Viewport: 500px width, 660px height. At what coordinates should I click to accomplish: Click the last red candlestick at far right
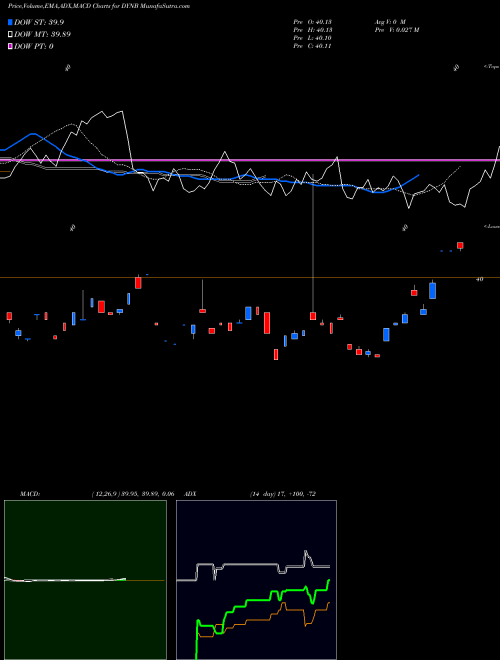[x=460, y=245]
